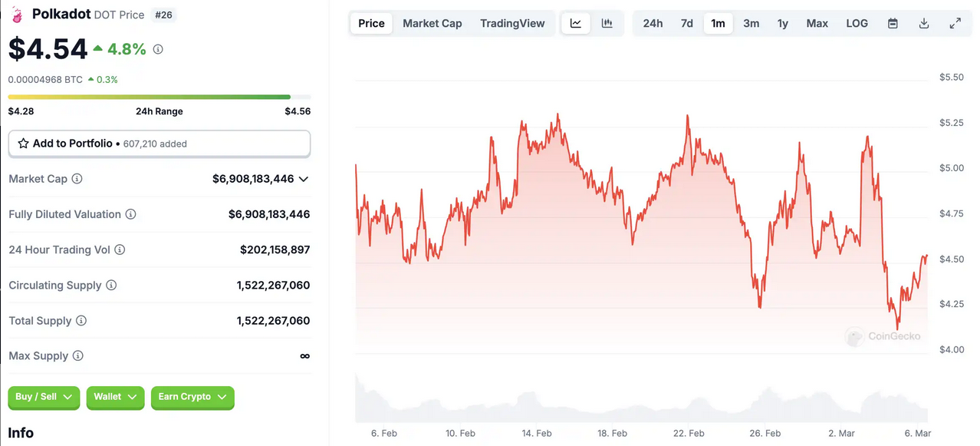Switch to the TradingView tab
The height and width of the screenshot is (446, 980).
512,24
